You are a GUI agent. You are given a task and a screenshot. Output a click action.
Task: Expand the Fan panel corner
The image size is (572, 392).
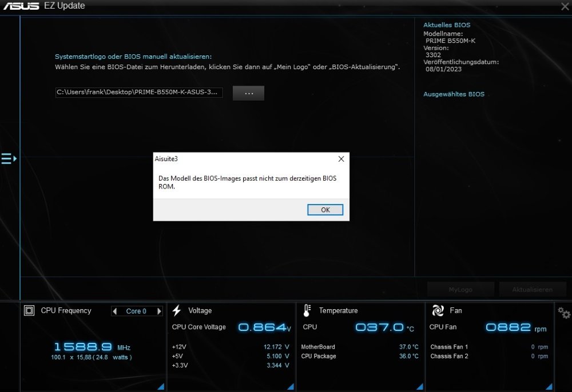pyautogui.click(x=549, y=386)
